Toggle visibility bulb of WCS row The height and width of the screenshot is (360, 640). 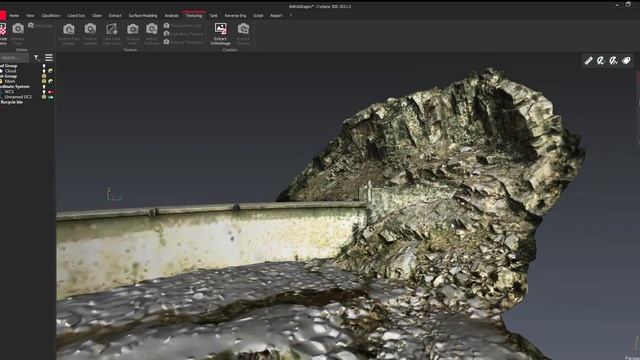44,92
